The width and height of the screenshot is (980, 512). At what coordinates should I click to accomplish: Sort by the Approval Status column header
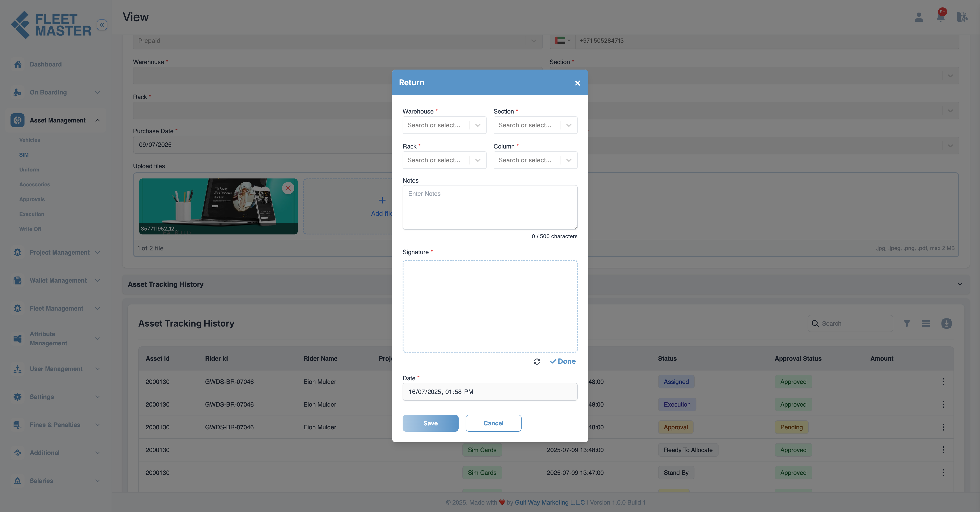798,358
